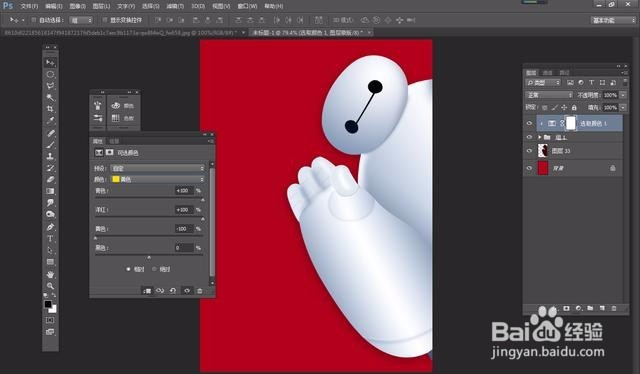Hide the 背景 background layer
This screenshot has width=640, height=374.
coord(529,168)
